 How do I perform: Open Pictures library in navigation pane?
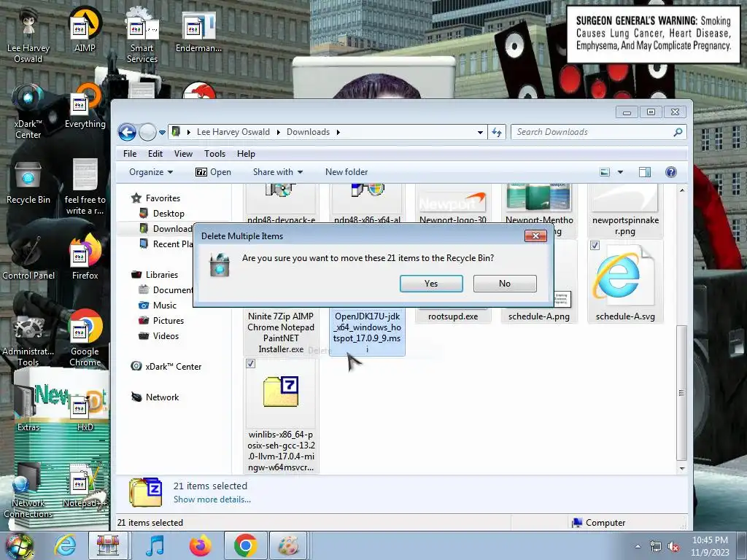(x=169, y=321)
